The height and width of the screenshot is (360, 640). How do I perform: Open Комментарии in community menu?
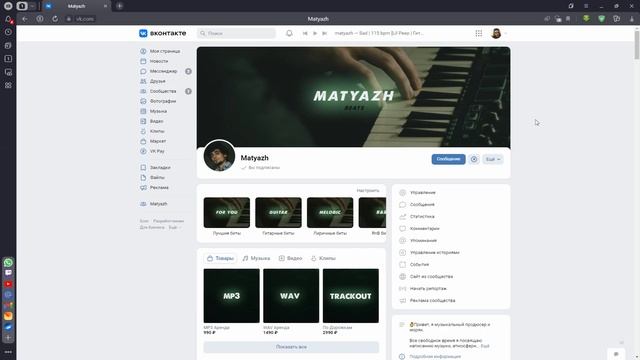[424, 229]
